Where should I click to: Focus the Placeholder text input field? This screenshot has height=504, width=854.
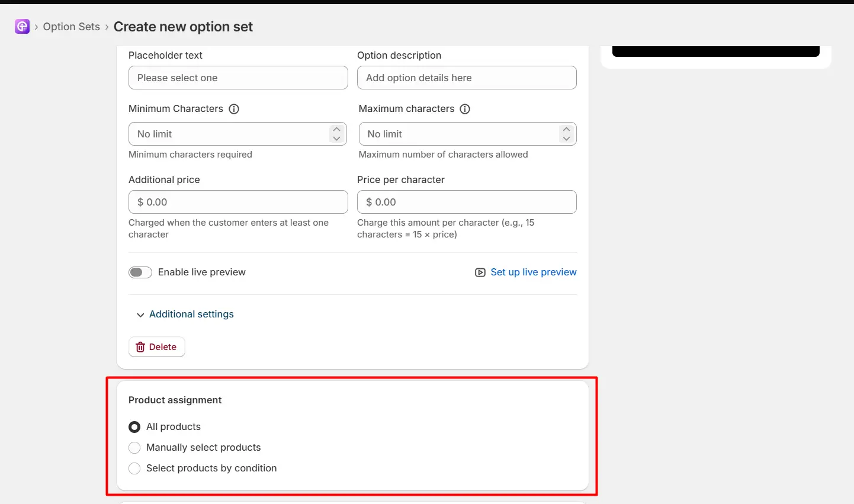[238, 78]
